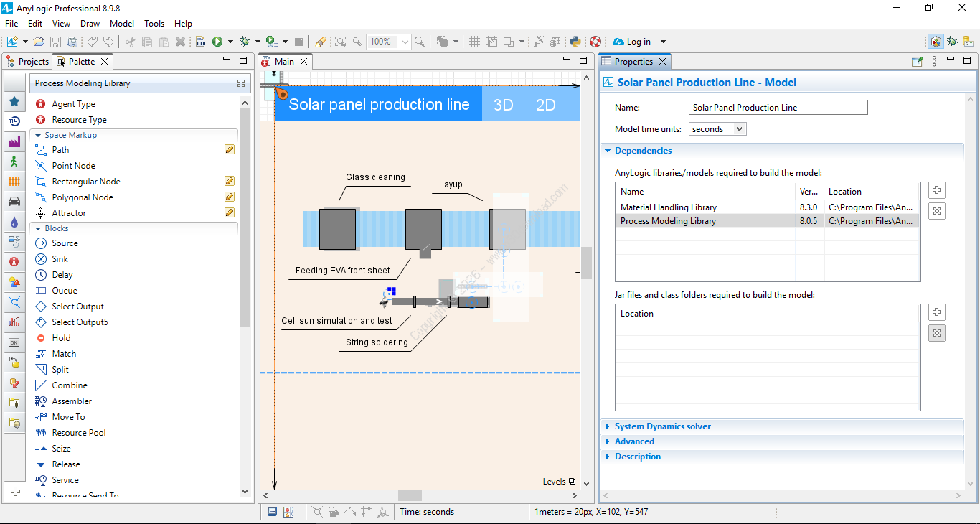Click the Main editor vertical scrollbar
The width and height of the screenshot is (980, 524).
pos(586,263)
